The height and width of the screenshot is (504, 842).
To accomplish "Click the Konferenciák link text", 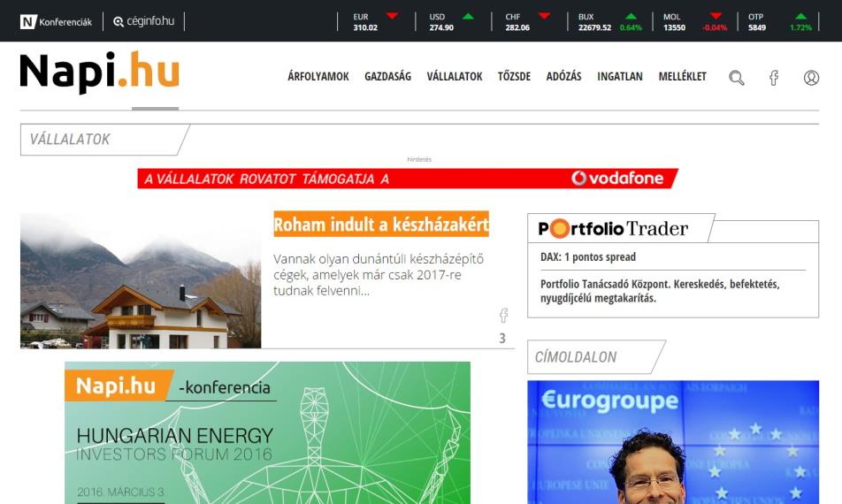I will click(x=65, y=22).
